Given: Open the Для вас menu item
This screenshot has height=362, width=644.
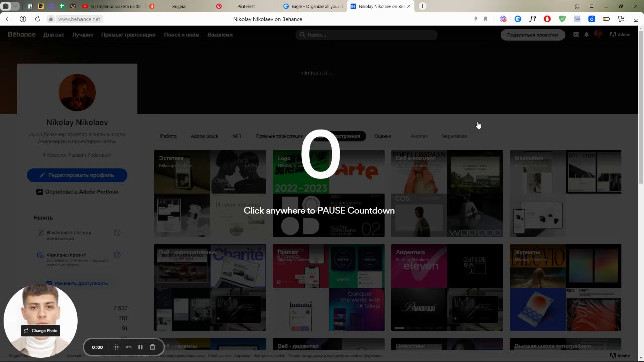Looking at the screenshot, I should 54,35.
